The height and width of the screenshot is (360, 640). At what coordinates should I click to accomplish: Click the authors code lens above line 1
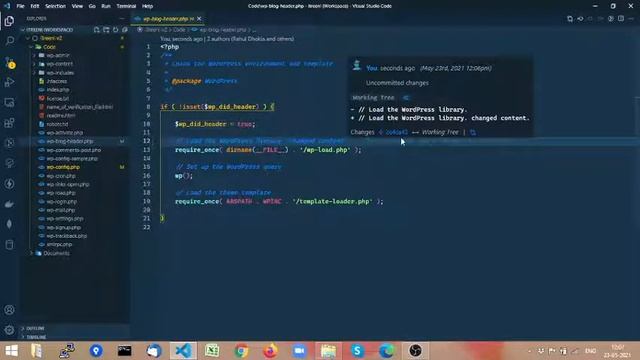pyautogui.click(x=227, y=39)
